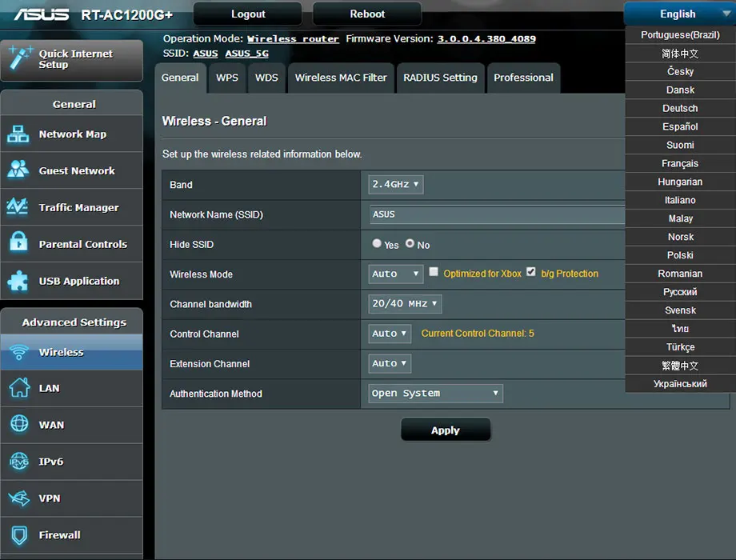Switch to the WDS tab
Screen dimensions: 736x560
click(266, 78)
